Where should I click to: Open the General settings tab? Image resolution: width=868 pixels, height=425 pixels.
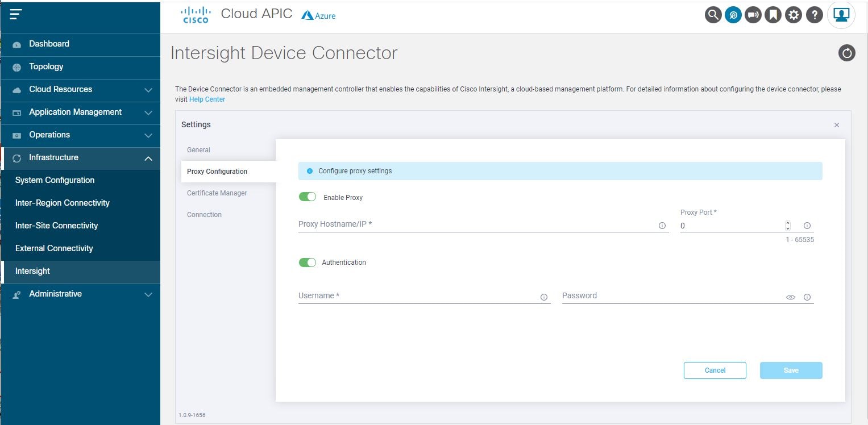click(x=198, y=150)
